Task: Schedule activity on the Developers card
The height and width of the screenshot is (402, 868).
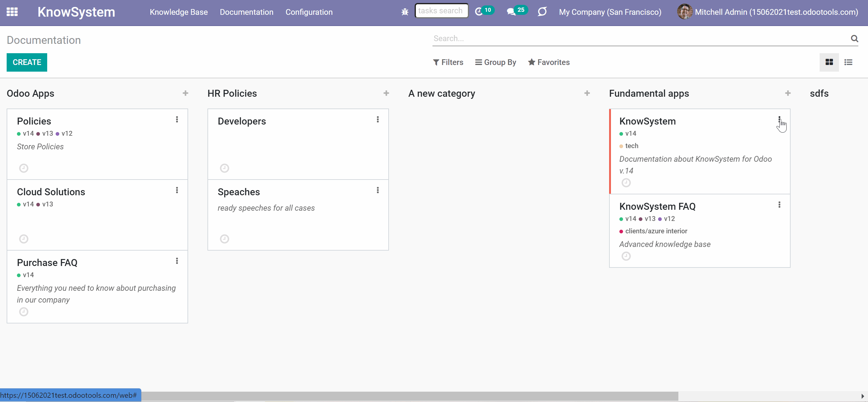Action: (224, 168)
